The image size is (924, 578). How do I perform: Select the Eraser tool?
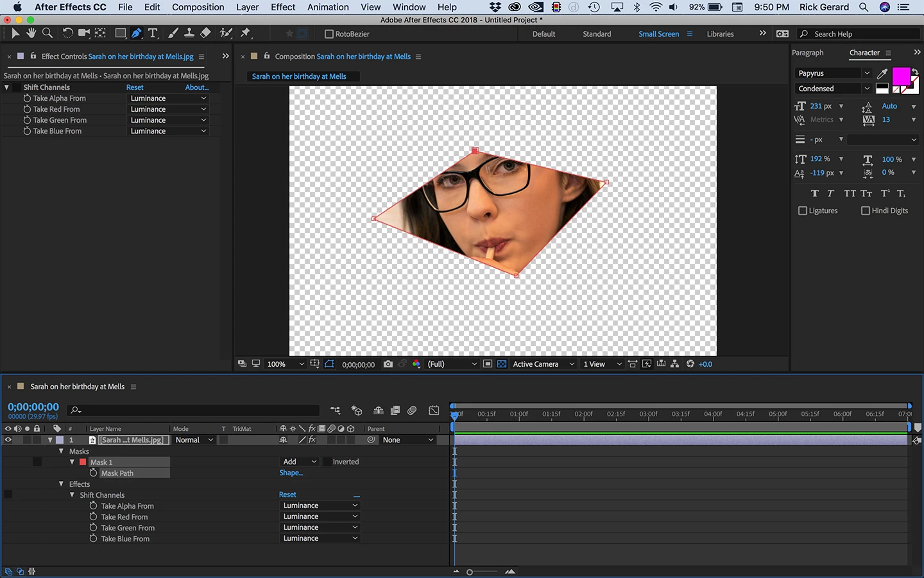point(205,33)
